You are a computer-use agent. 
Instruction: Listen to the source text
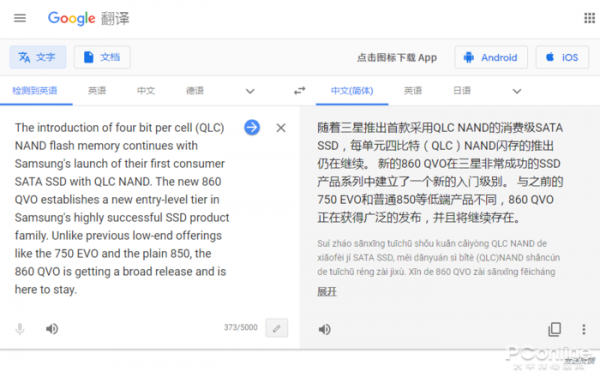pyautogui.click(x=52, y=329)
